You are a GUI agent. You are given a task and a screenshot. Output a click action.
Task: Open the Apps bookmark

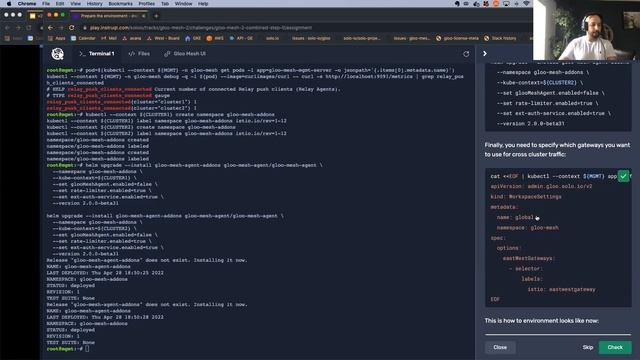56,38
